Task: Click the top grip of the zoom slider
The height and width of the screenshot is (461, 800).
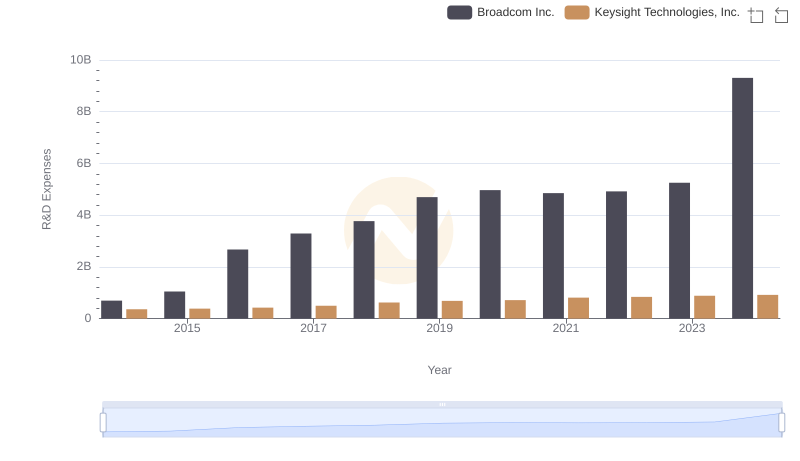Action: click(x=442, y=404)
